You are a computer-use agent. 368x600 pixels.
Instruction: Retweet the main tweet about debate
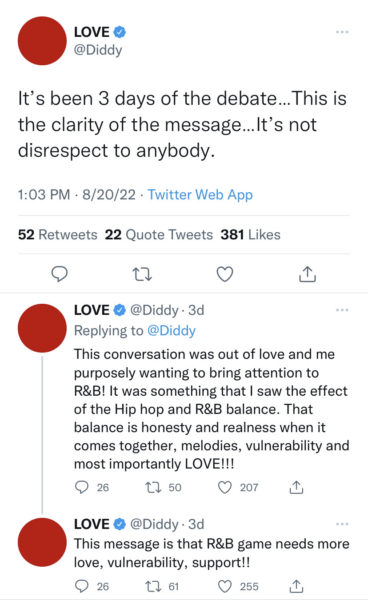click(142, 274)
